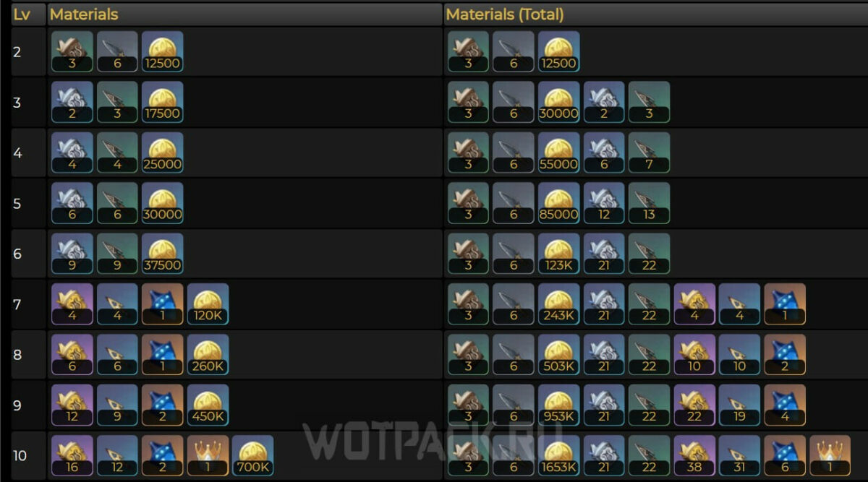Click the Materials (Total) column header
This screenshot has width=868, height=482.
(504, 14)
